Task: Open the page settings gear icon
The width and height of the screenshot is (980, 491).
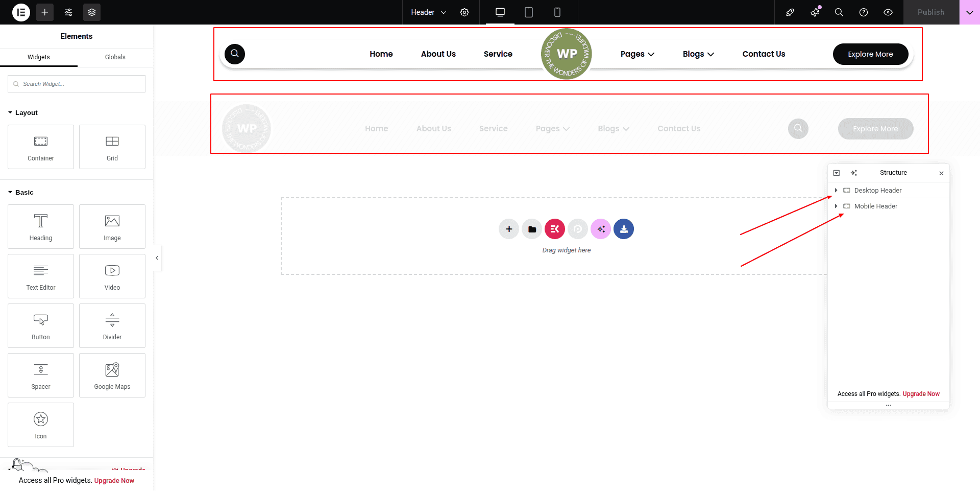Action: [464, 12]
